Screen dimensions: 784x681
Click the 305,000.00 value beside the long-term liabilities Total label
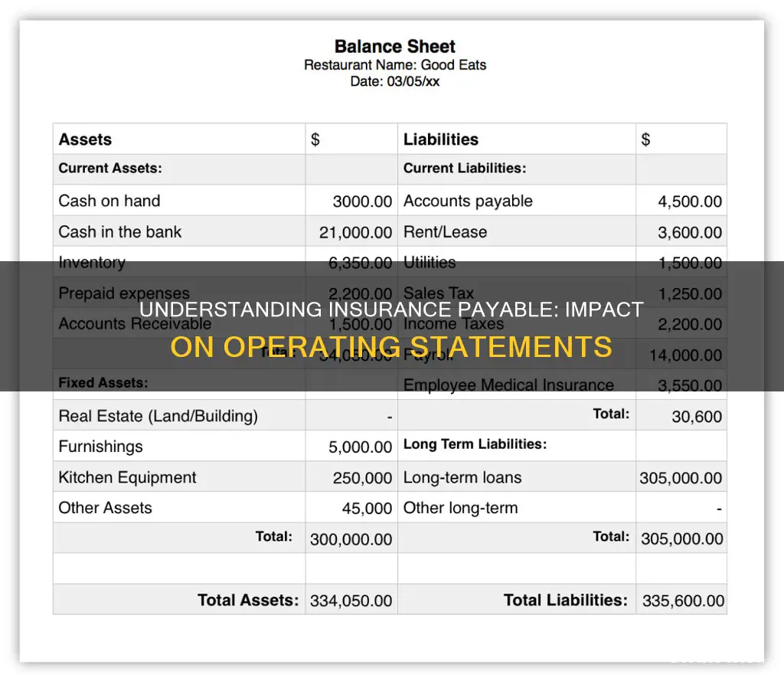[682, 539]
